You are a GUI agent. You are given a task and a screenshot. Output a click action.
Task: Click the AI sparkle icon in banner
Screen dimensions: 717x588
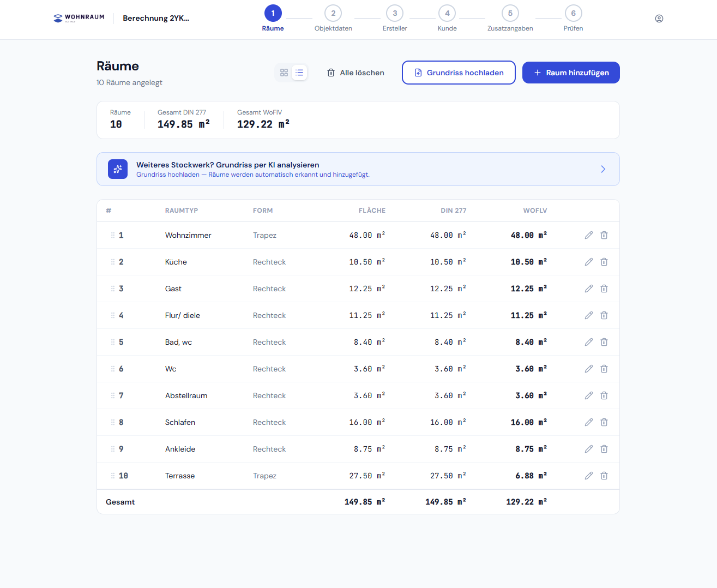coord(118,169)
